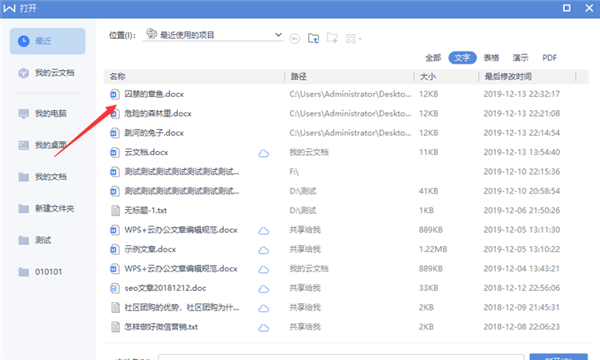
Task: Click the timestamp 2019-12-13 13:54:40
Action: [x=522, y=152]
